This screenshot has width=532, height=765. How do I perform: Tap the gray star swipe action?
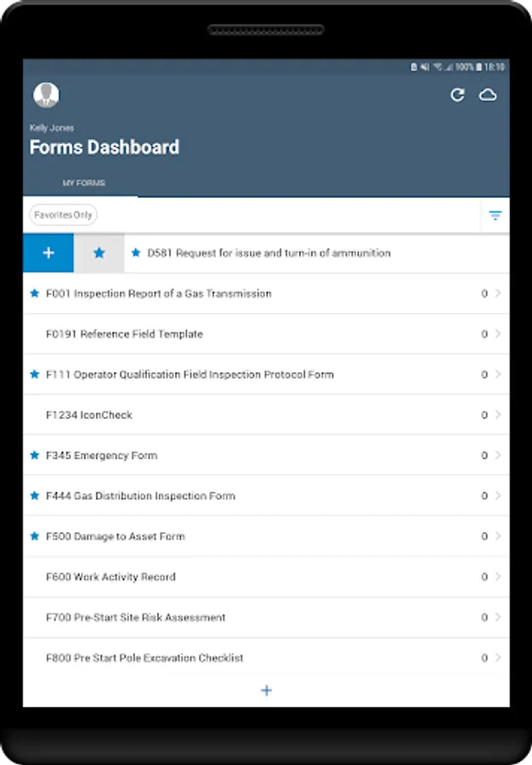click(99, 253)
